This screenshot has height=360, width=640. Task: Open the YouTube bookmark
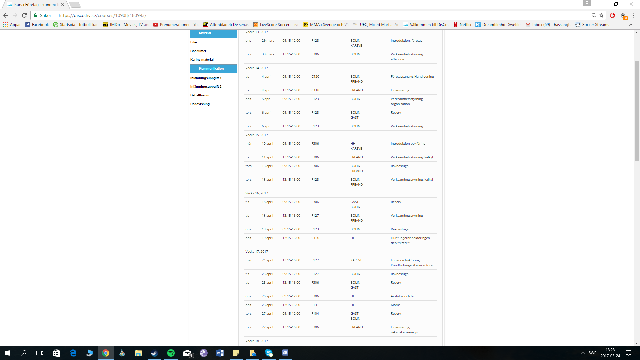pos(171,25)
